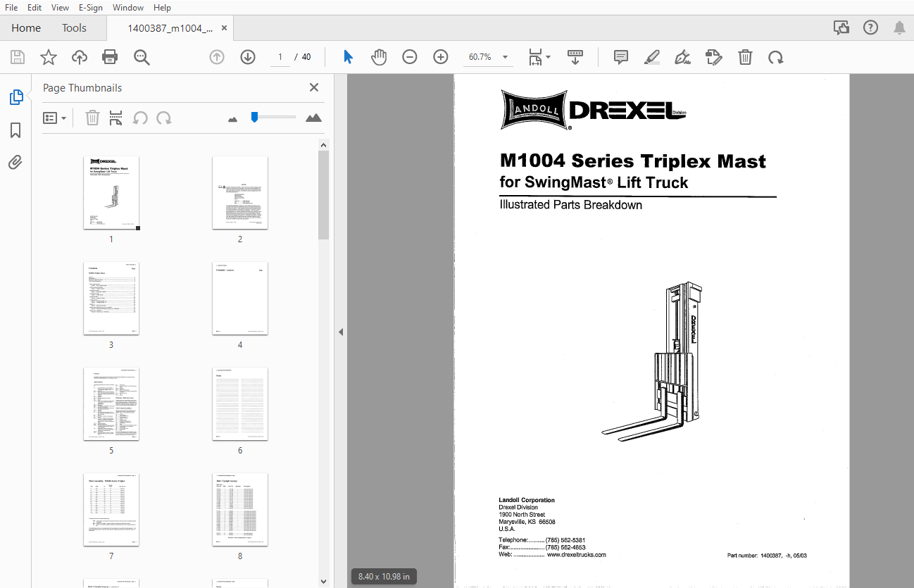Go to previous page arrow
The image size is (914, 588).
point(217,57)
